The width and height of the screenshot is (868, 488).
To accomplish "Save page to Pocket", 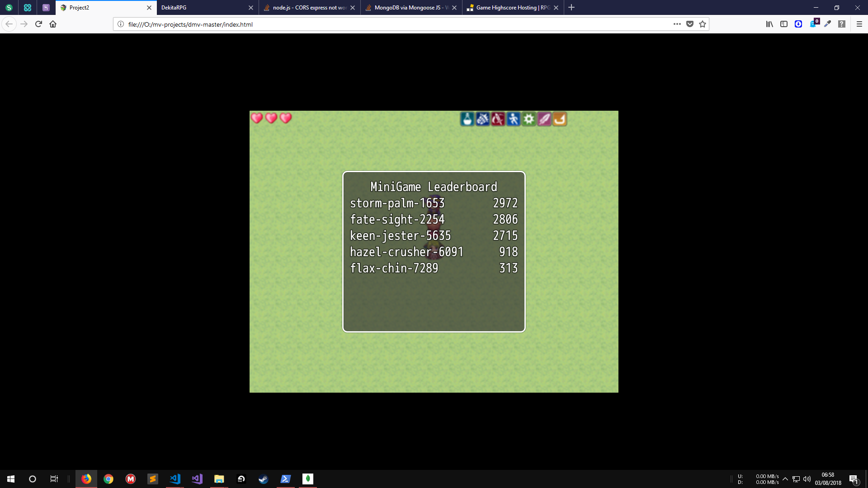I will click(x=690, y=24).
